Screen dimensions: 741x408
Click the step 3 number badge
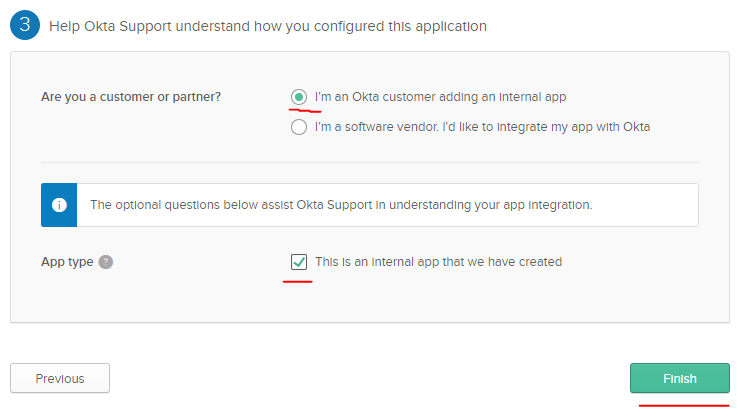pyautogui.click(x=25, y=25)
